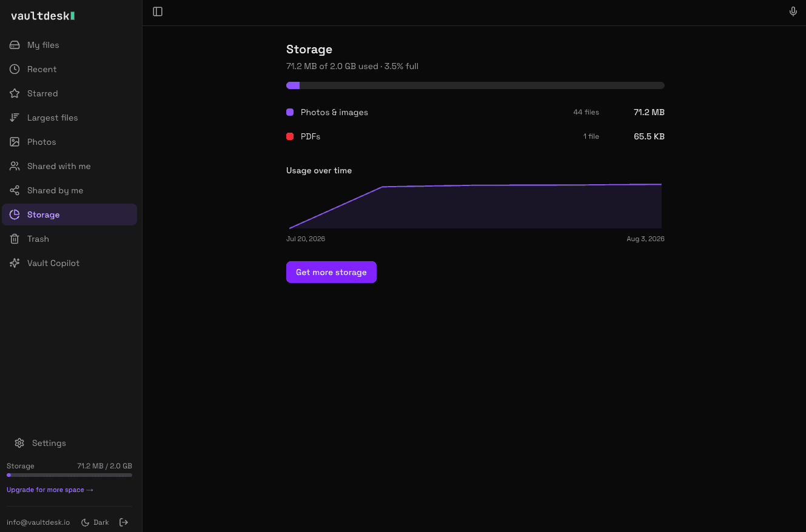The width and height of the screenshot is (806, 532).
Task: Click the 1 file count
Action: [x=591, y=136]
